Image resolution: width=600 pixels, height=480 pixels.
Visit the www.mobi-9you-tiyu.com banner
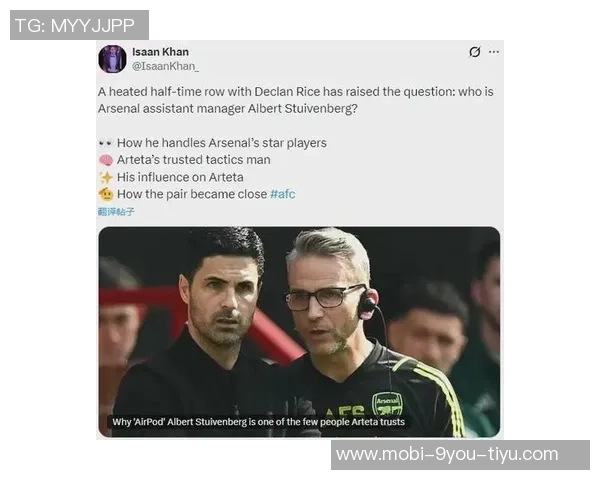click(460, 455)
